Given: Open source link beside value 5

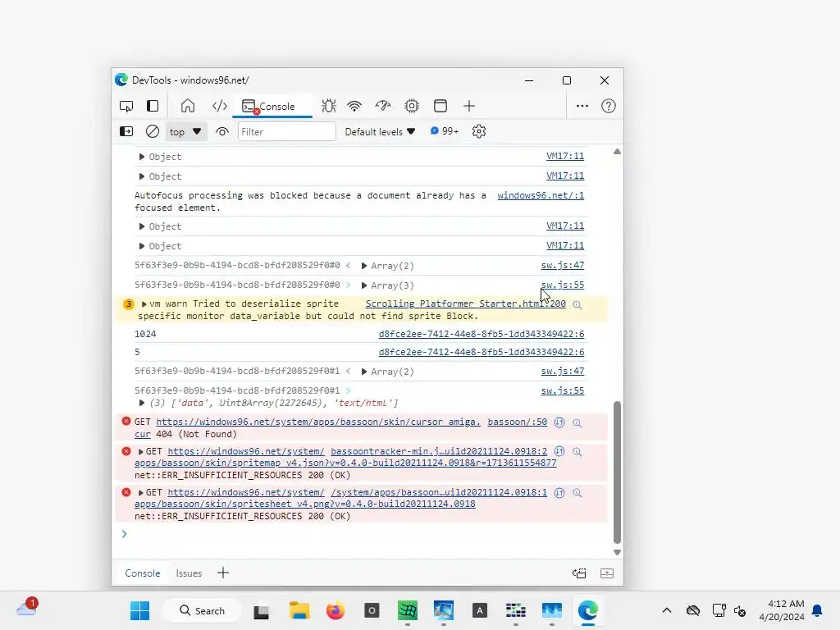Looking at the screenshot, I should point(481,352).
